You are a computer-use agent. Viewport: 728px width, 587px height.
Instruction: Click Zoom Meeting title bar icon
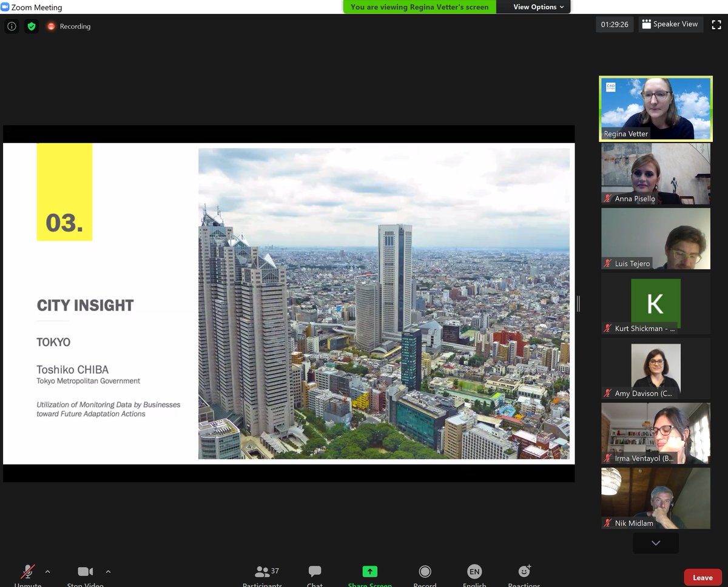click(x=5, y=7)
